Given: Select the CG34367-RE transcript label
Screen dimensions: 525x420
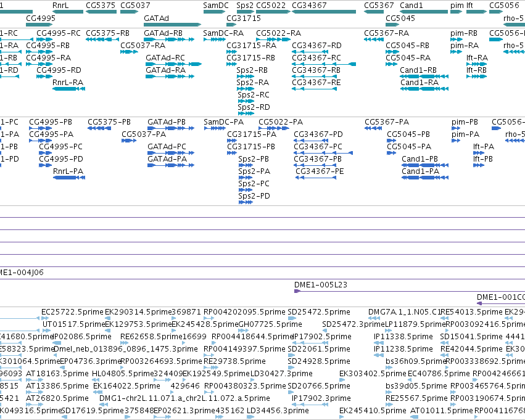Looking at the screenshot, I should point(316,83).
